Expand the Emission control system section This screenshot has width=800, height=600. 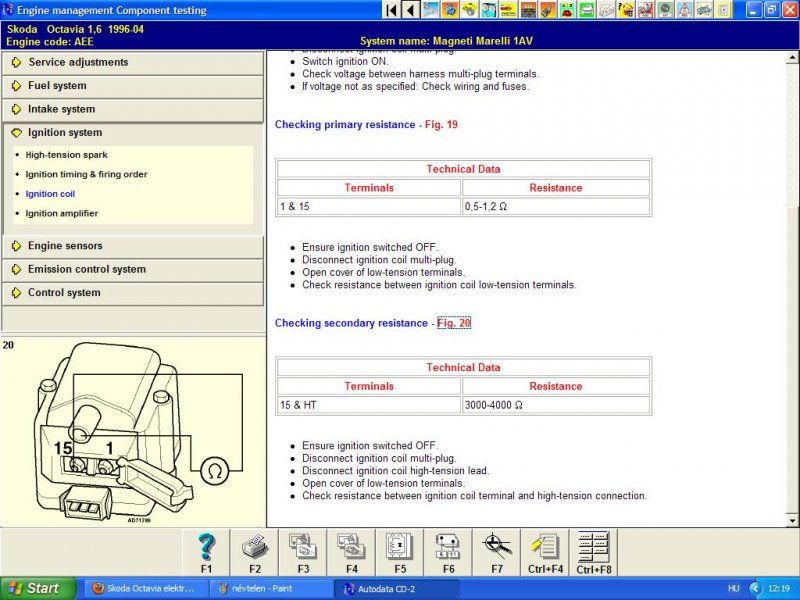point(133,269)
